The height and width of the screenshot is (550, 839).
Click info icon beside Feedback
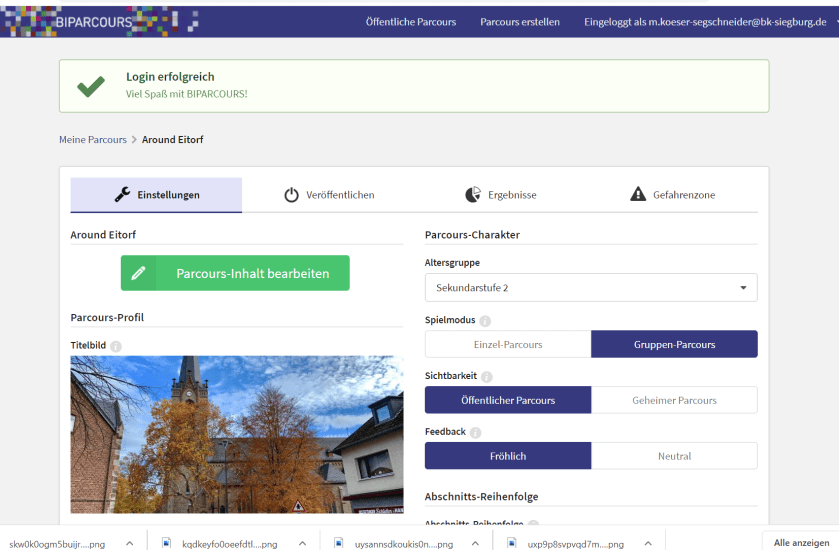click(476, 432)
